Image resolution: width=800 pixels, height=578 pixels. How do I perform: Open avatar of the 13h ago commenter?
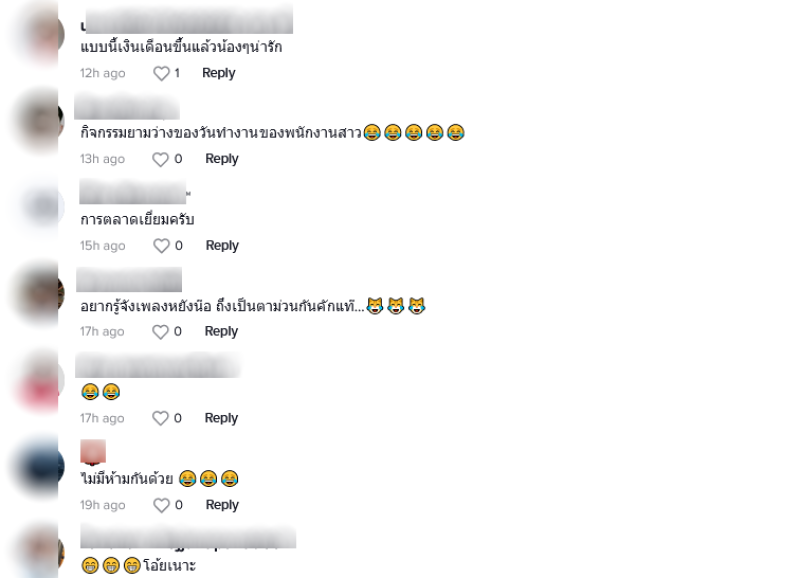[x=40, y=121]
